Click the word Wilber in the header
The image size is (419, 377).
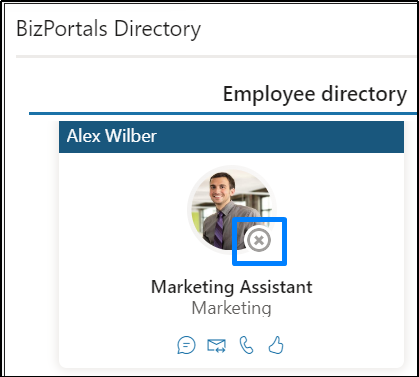(131, 136)
